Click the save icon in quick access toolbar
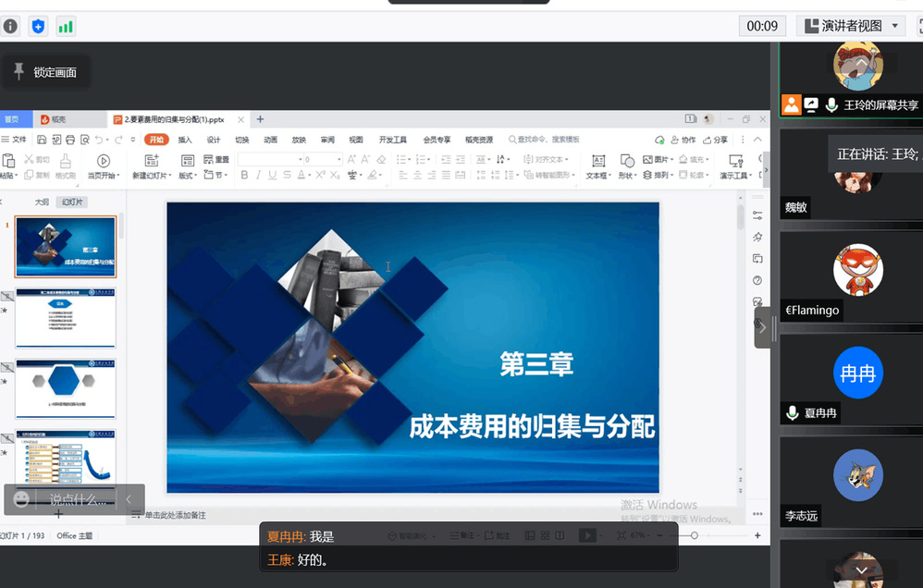923x588 pixels. (42, 140)
